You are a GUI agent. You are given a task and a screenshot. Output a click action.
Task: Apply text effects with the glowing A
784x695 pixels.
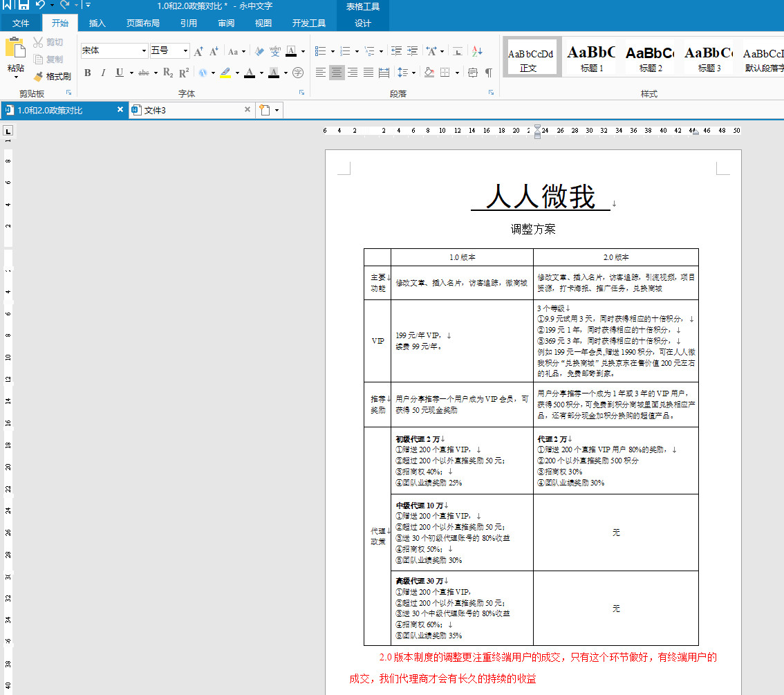click(x=203, y=73)
